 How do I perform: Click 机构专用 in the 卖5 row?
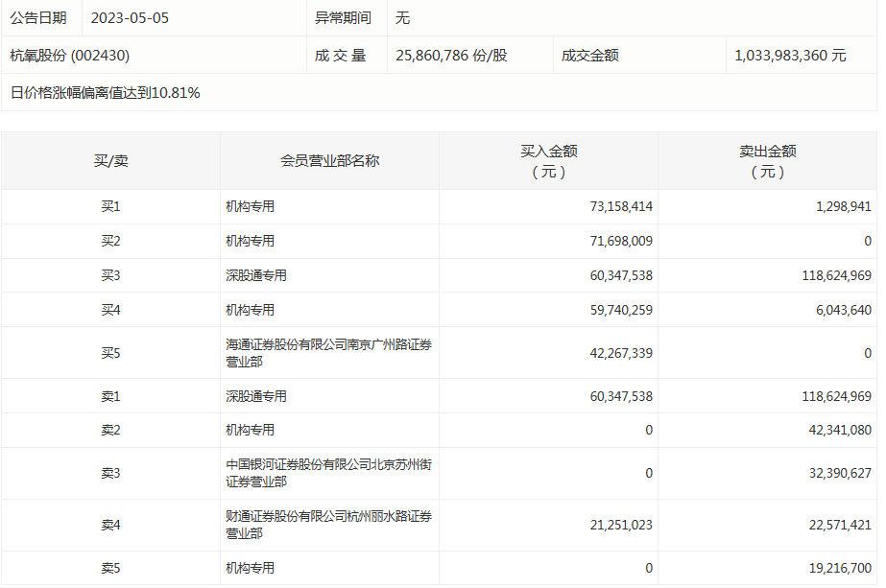tap(251, 568)
